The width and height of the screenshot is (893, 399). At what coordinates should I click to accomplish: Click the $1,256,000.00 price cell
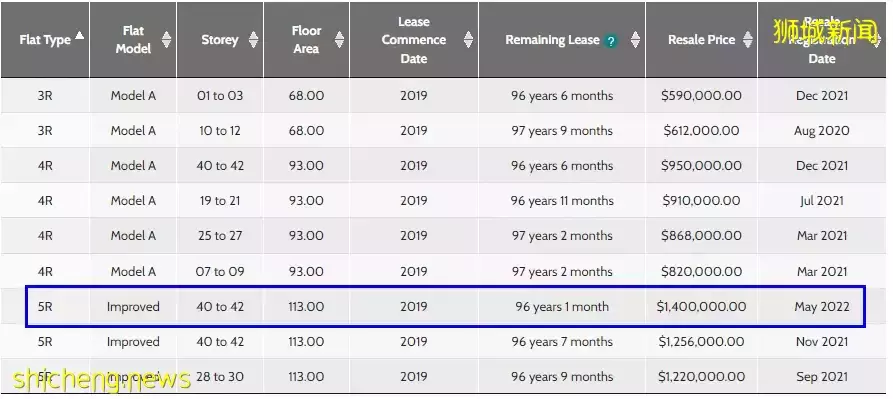tap(701, 342)
